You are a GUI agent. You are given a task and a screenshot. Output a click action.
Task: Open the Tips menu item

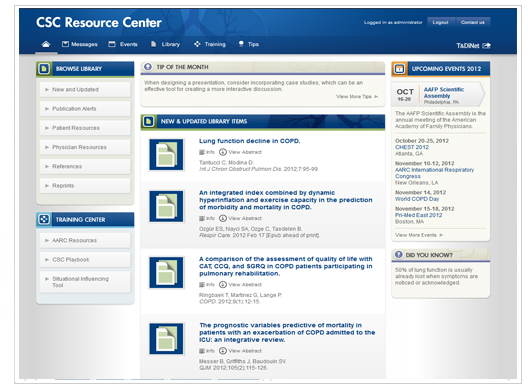click(249, 44)
